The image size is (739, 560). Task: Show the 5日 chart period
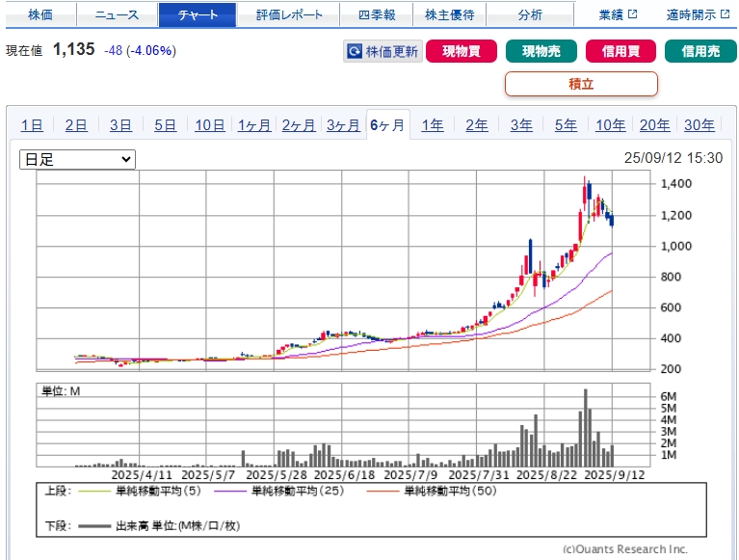(x=165, y=125)
